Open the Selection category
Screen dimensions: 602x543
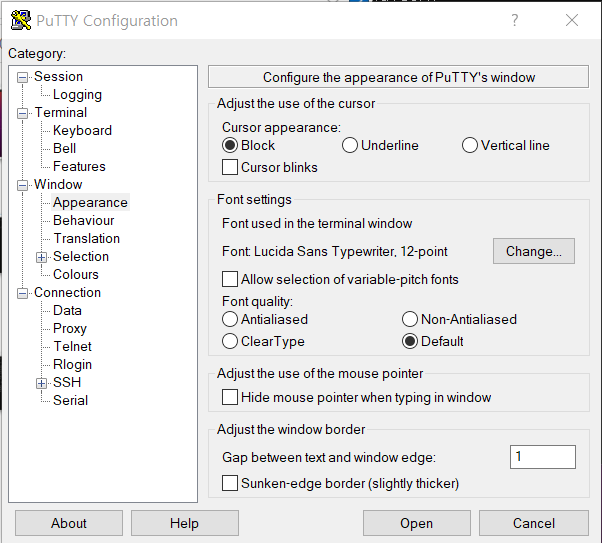(81, 257)
